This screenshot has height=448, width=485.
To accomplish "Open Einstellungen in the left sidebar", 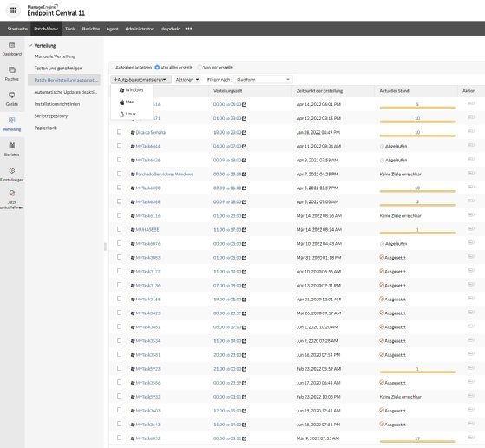I will click(x=12, y=175).
